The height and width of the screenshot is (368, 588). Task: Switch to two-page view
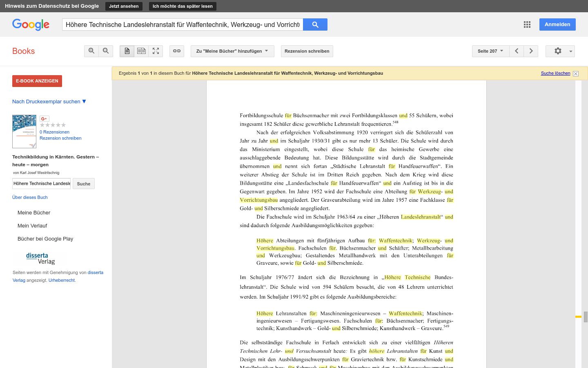[141, 51]
